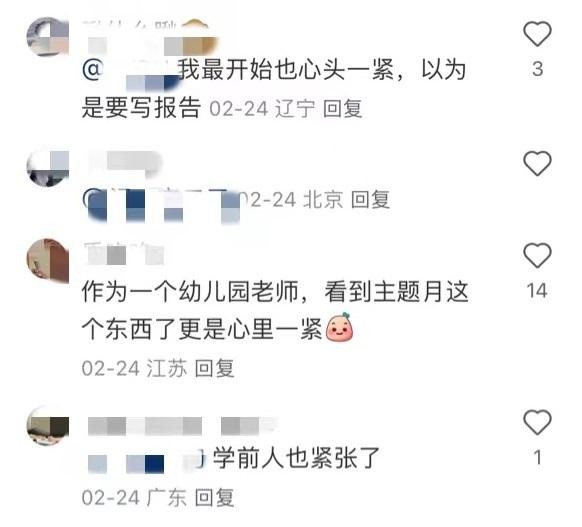Tap the heart on the Beijing comment
The width and height of the screenshot is (582, 527).
coord(537,163)
